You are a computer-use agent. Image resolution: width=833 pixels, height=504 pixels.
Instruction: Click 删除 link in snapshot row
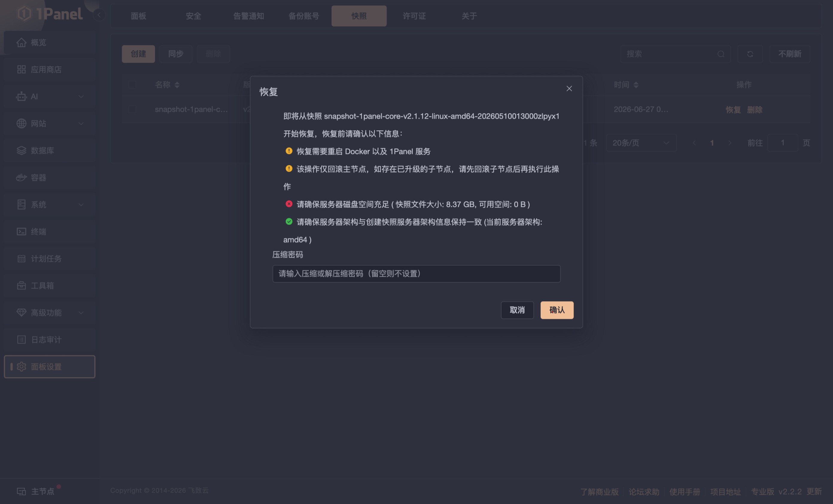pyautogui.click(x=755, y=110)
